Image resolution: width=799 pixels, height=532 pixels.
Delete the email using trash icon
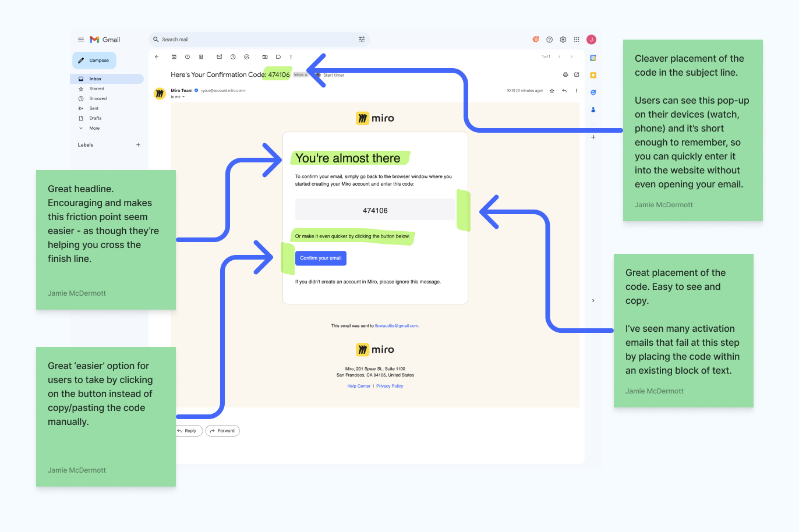click(201, 56)
